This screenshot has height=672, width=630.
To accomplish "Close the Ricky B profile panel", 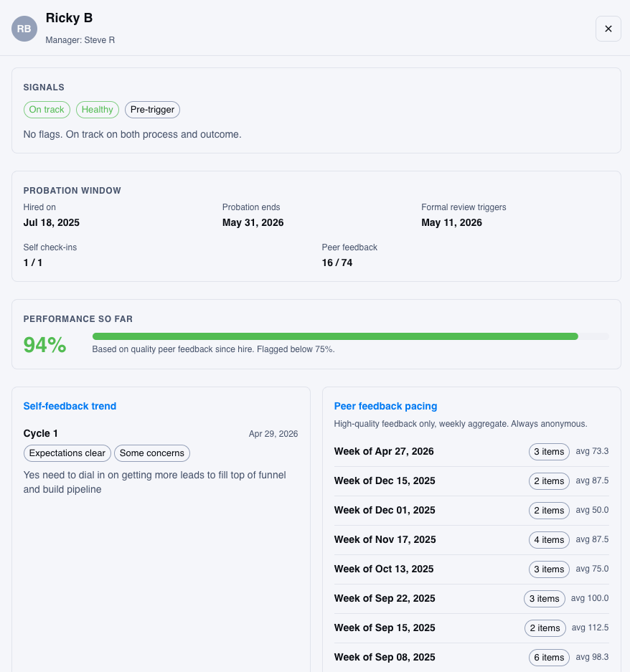I will [608, 29].
